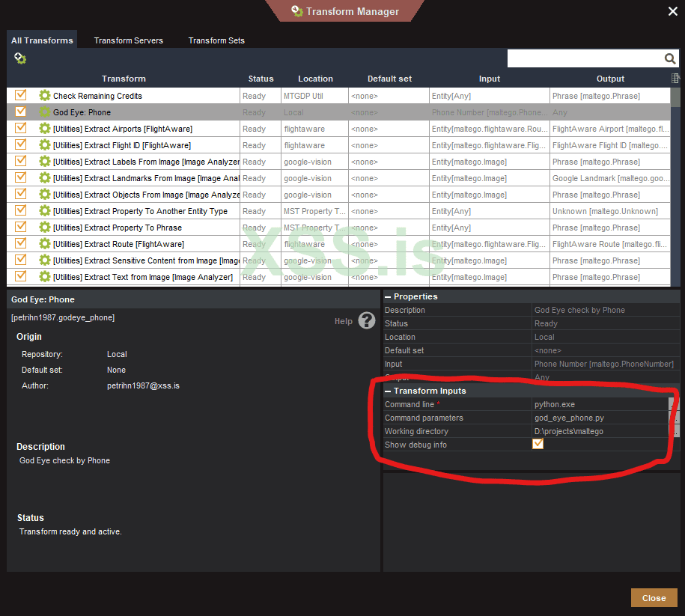Toggle Extract Landmarks From Image checkbox

20,177
